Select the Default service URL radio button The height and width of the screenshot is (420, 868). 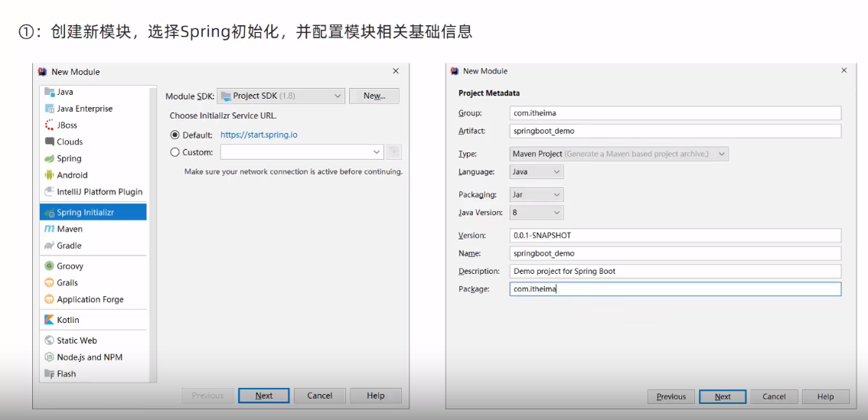[x=175, y=135]
